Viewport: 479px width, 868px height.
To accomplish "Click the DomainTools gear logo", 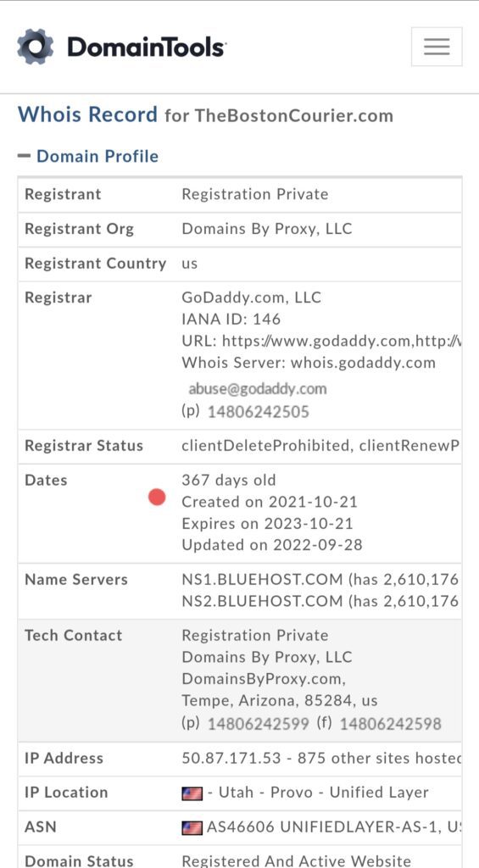I will pos(36,47).
